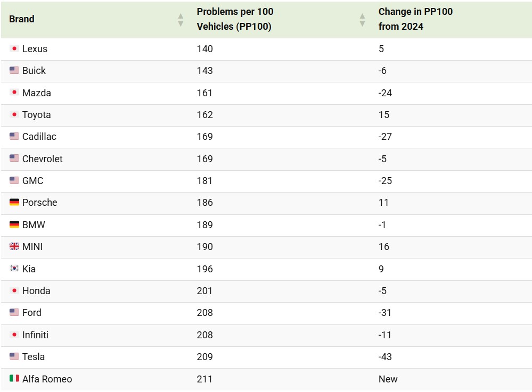The height and width of the screenshot is (392, 532).
Task: Click the 'New' value in Alfa Romeo row
Action: pyautogui.click(x=388, y=379)
